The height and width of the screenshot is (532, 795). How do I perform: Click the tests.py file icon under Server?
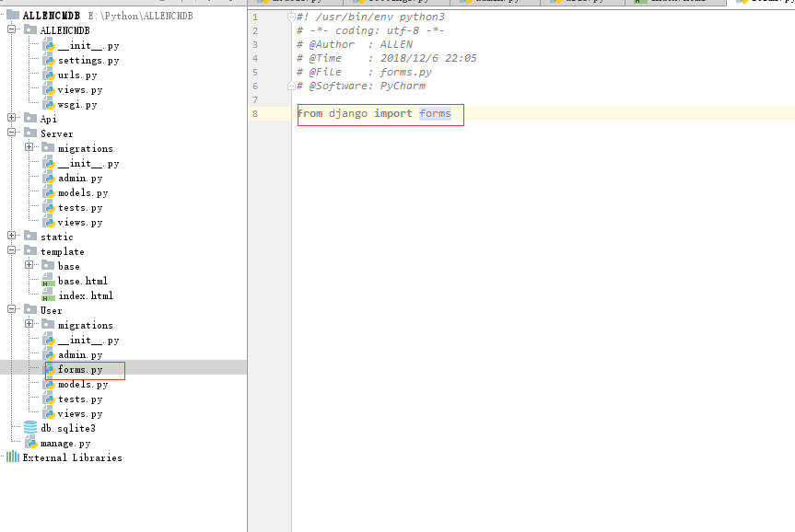coord(49,207)
